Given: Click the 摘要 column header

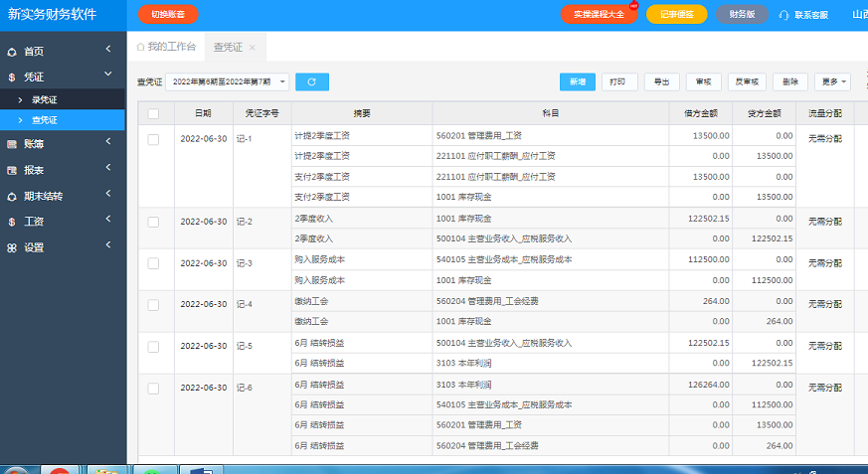Looking at the screenshot, I should pos(362,113).
